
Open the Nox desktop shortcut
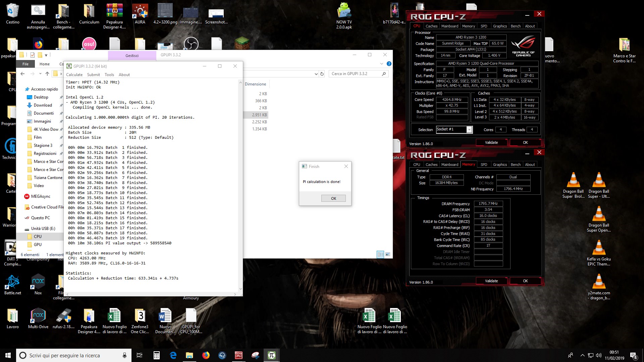pos(38,285)
